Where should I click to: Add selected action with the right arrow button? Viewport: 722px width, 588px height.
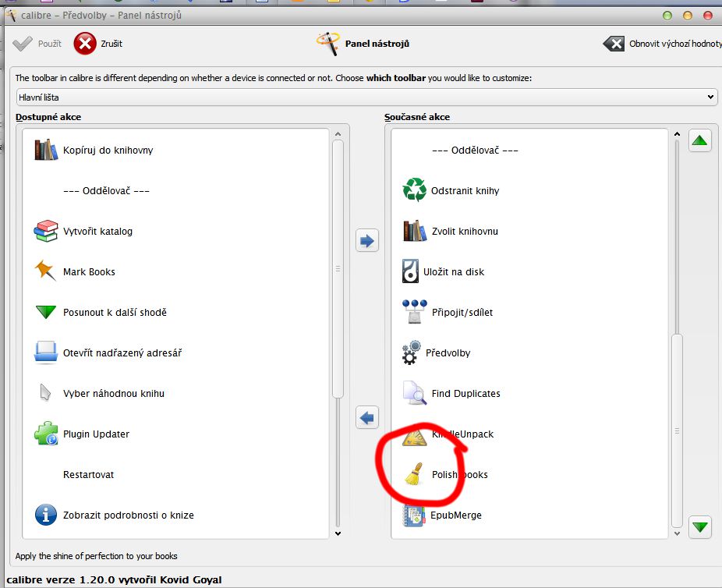coord(367,240)
